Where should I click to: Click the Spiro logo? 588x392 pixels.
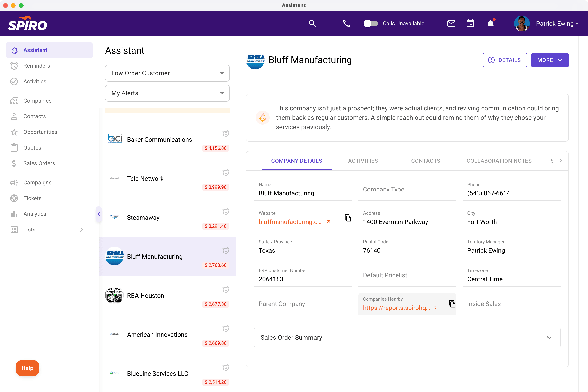27,24
